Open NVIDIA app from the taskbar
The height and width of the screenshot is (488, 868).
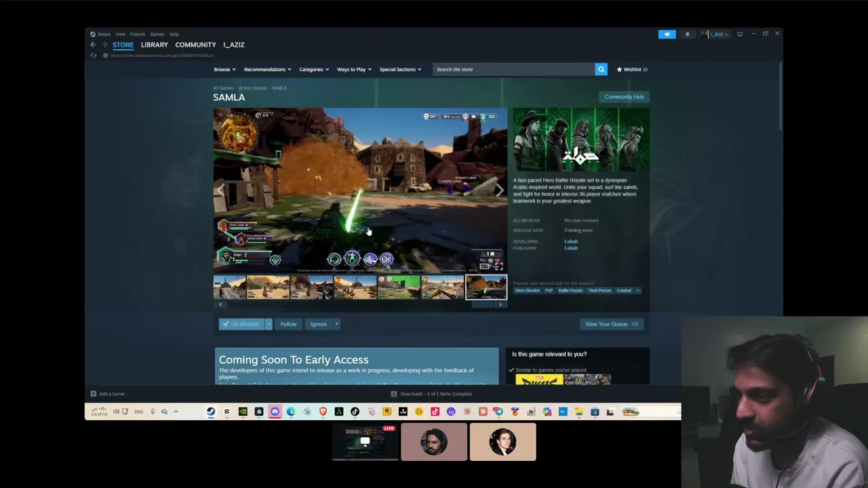coord(243,411)
